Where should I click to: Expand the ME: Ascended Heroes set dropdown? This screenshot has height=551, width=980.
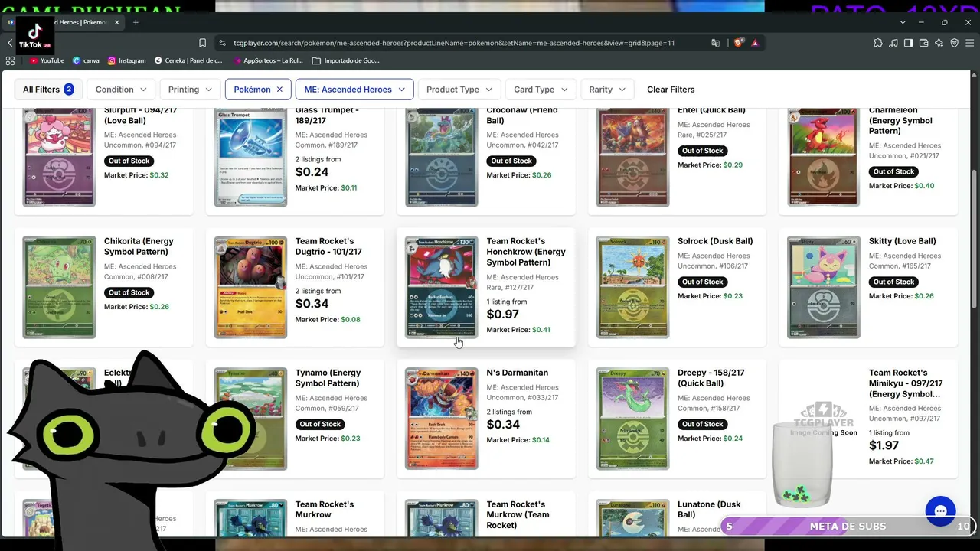pyautogui.click(x=354, y=90)
